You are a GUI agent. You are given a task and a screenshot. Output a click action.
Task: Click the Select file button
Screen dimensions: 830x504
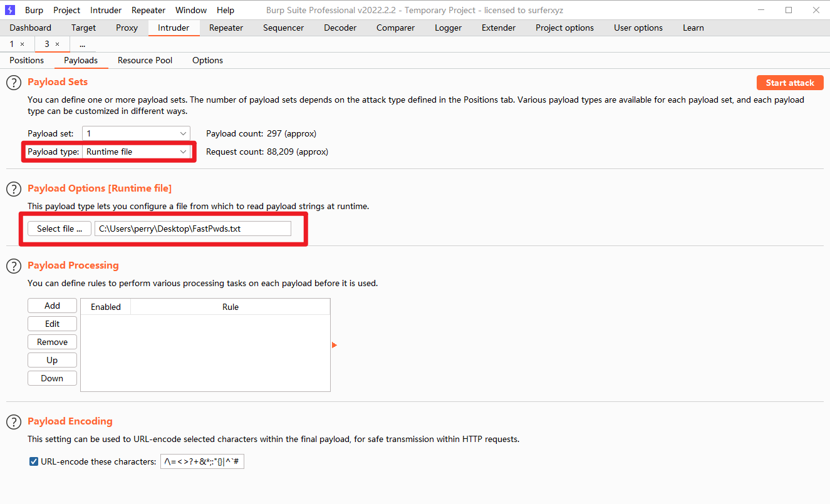60,229
